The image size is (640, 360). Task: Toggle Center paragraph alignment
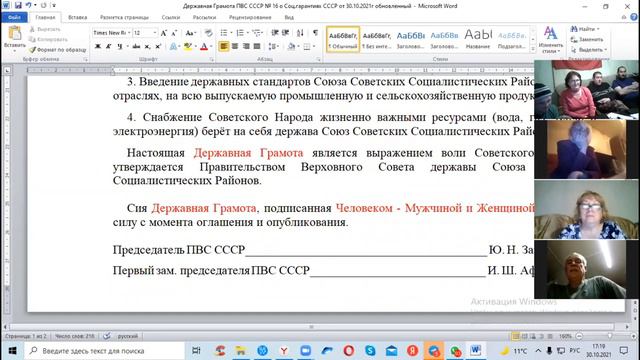click(235, 47)
